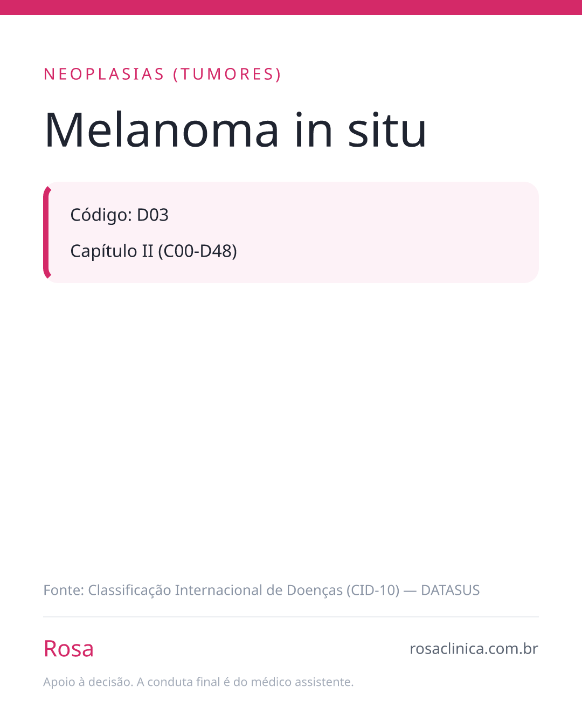Screen dimensions: 582x728
Task: Click the word situ in the heading
Action: pyautogui.click(x=387, y=129)
